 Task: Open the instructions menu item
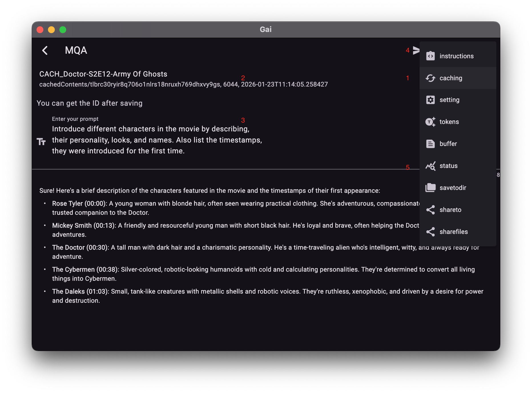[x=456, y=56]
